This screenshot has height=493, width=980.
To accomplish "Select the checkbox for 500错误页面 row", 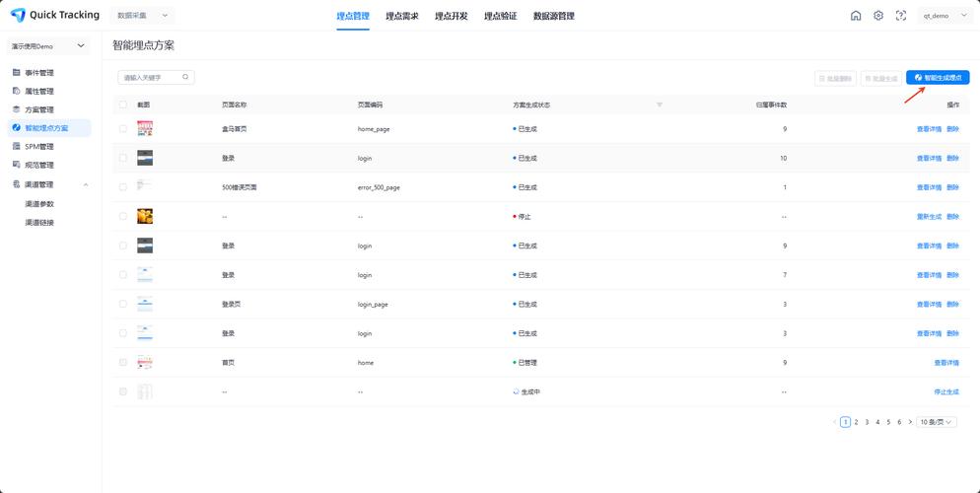I will click(x=123, y=187).
